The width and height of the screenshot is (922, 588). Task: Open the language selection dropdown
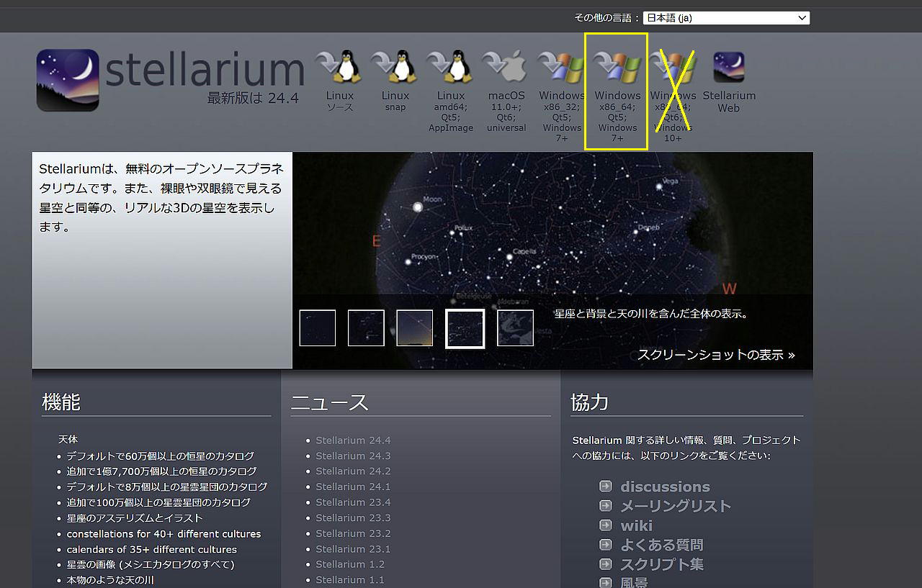click(726, 18)
